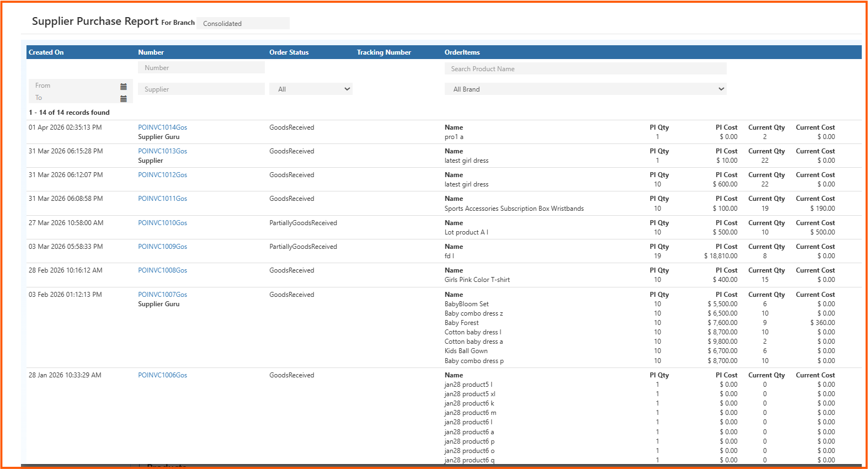Expand the Order Status All dropdown

tap(311, 89)
